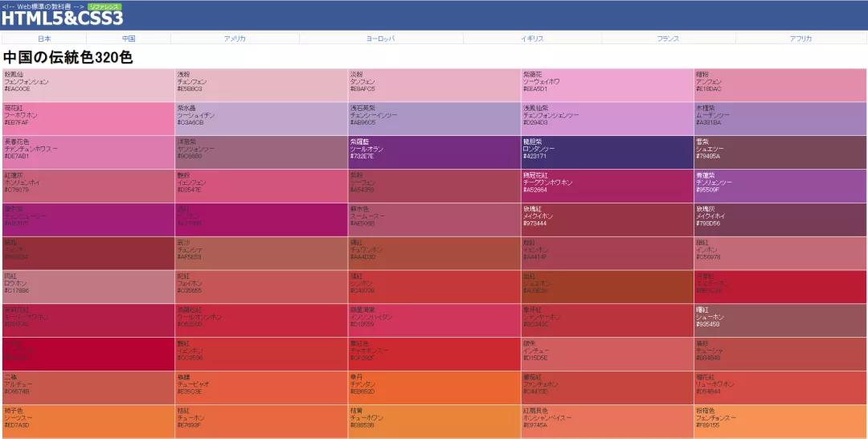Image resolution: width=868 pixels, height=439 pixels.
Task: Click the green リファレンス badge
Action: pyautogui.click(x=104, y=6)
